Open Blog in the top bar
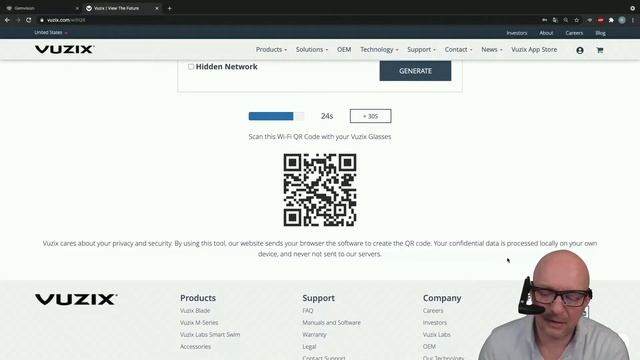The image size is (640, 360). point(600,33)
